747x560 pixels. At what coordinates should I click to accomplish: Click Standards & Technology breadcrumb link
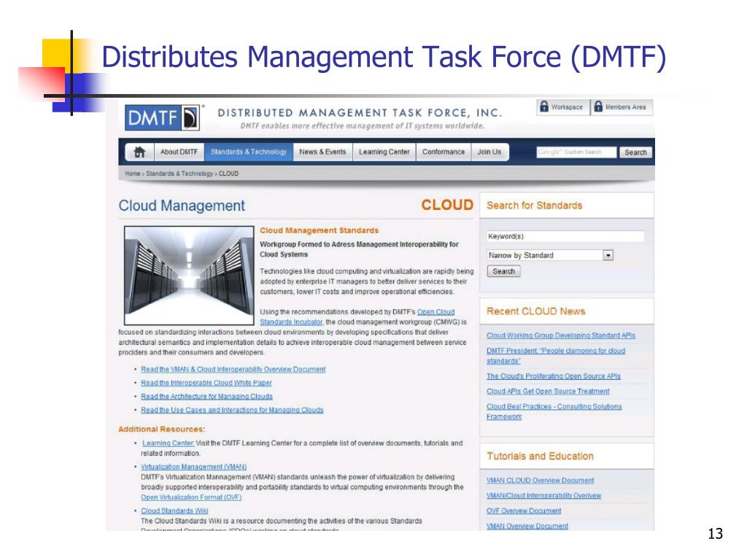pyautogui.click(x=179, y=174)
